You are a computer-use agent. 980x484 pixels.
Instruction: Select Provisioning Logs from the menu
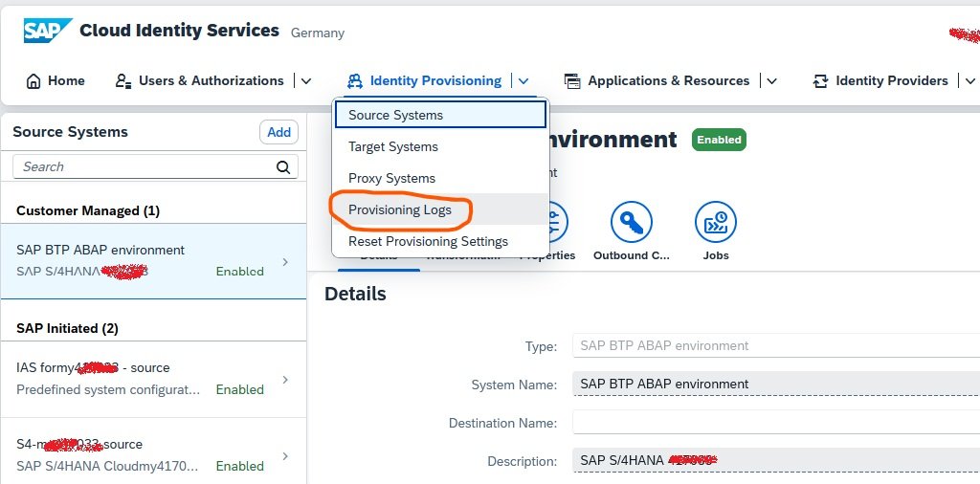399,209
